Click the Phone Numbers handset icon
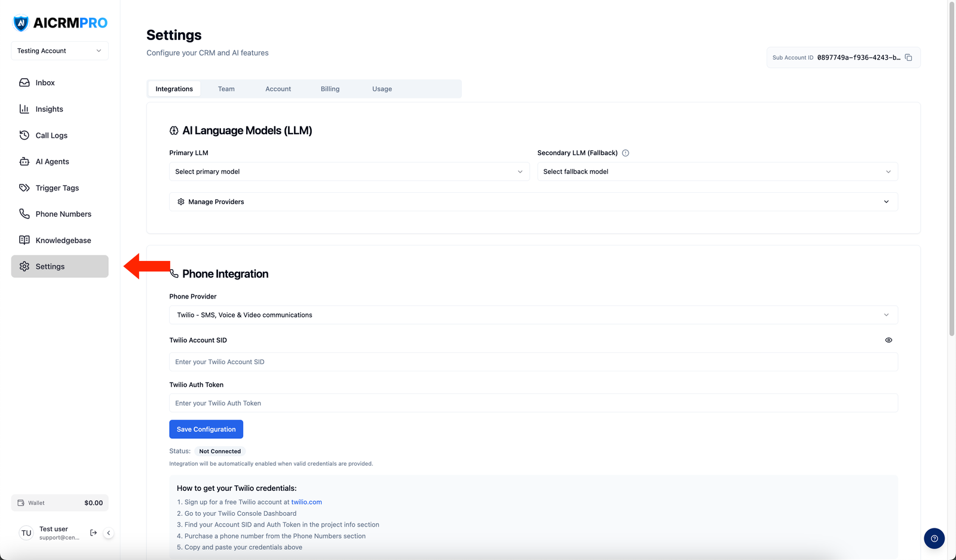 click(x=24, y=214)
